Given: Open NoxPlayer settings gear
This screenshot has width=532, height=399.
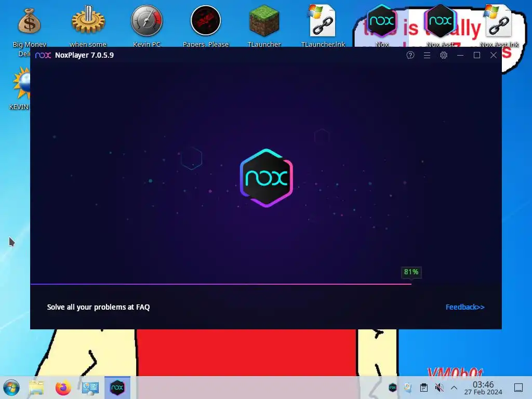Looking at the screenshot, I should (x=444, y=55).
